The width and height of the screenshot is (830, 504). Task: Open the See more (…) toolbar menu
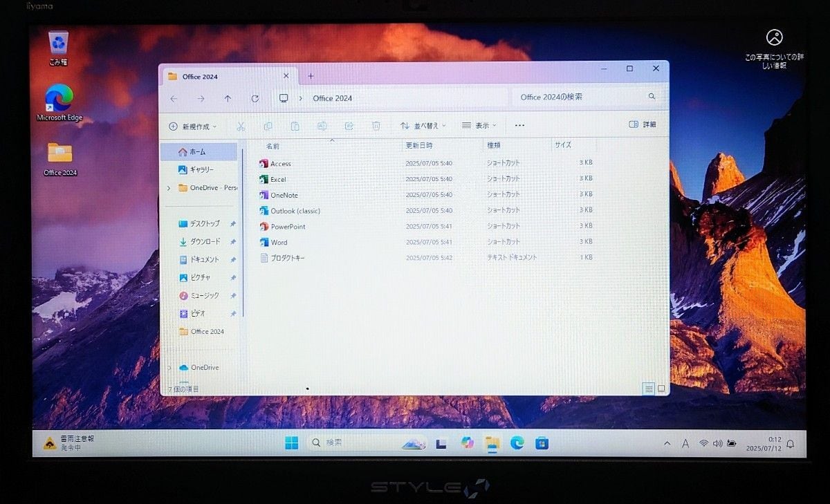[519, 126]
